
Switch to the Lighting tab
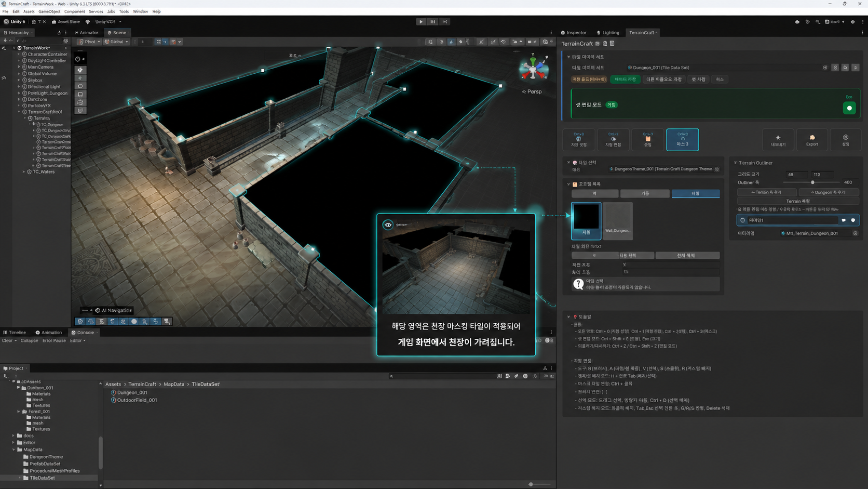(x=608, y=33)
